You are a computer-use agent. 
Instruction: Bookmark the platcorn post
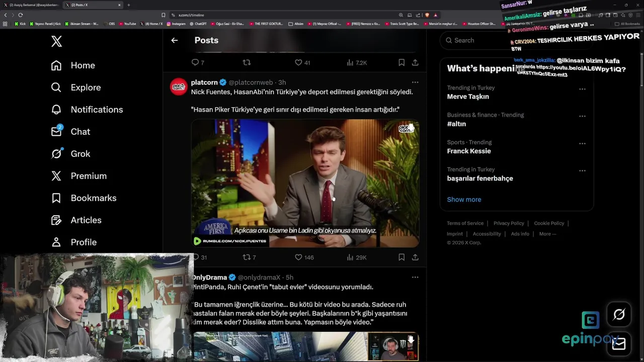click(x=401, y=257)
